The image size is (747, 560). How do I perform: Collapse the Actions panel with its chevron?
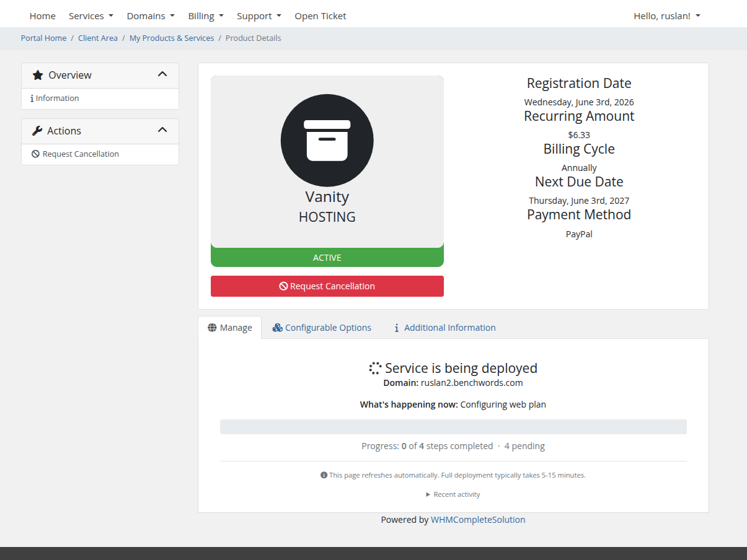point(162,130)
